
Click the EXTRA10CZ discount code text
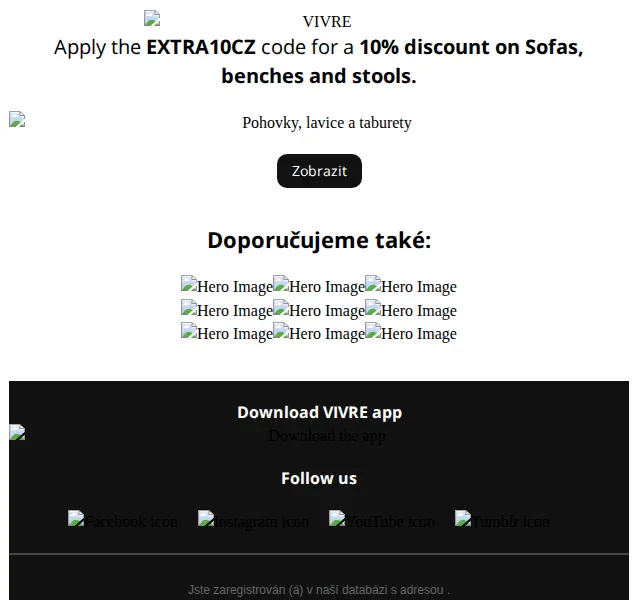click(x=201, y=47)
